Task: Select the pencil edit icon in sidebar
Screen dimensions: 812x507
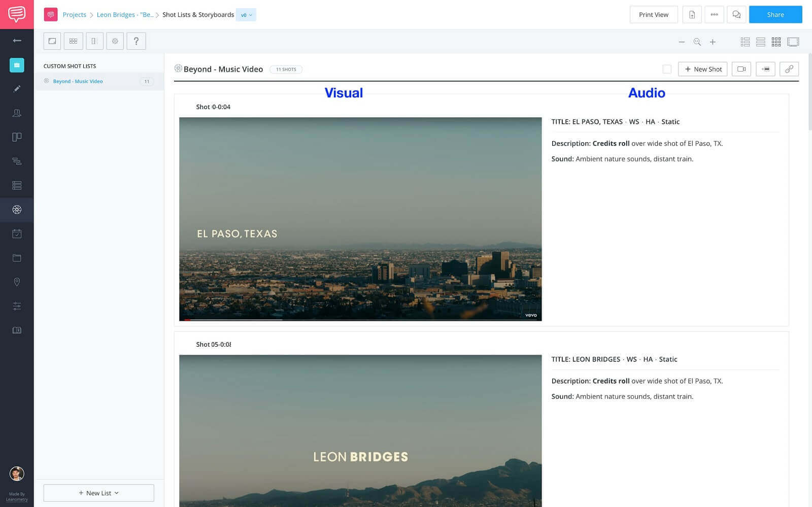Action: point(17,89)
